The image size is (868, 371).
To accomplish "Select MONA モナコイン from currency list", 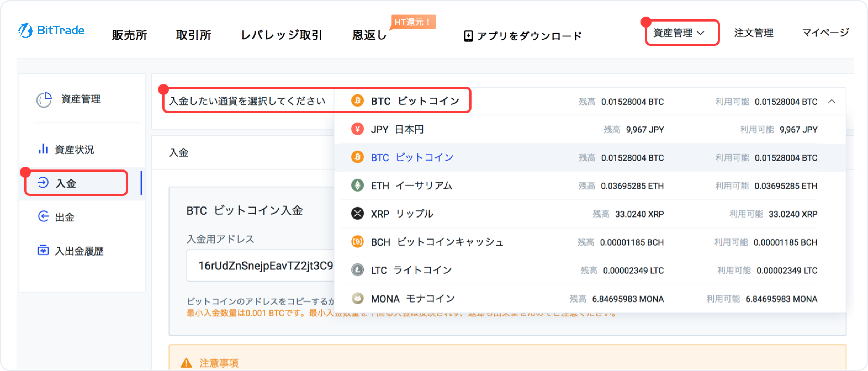I will click(x=590, y=298).
